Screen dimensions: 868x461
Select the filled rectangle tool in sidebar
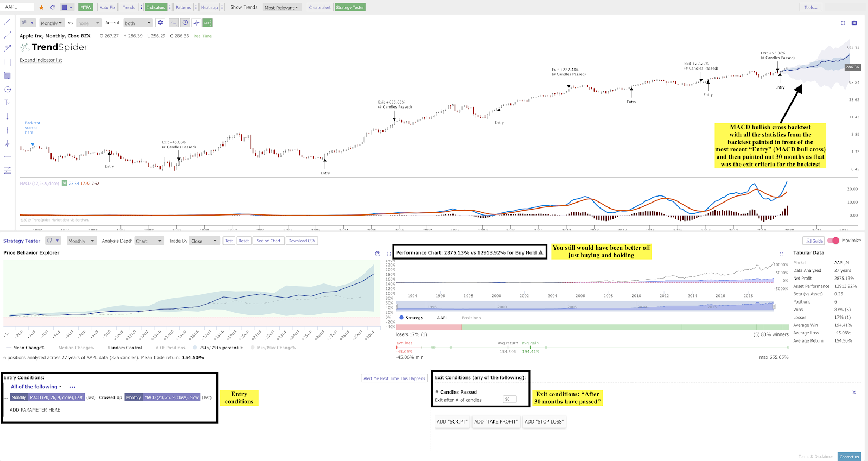(7, 75)
